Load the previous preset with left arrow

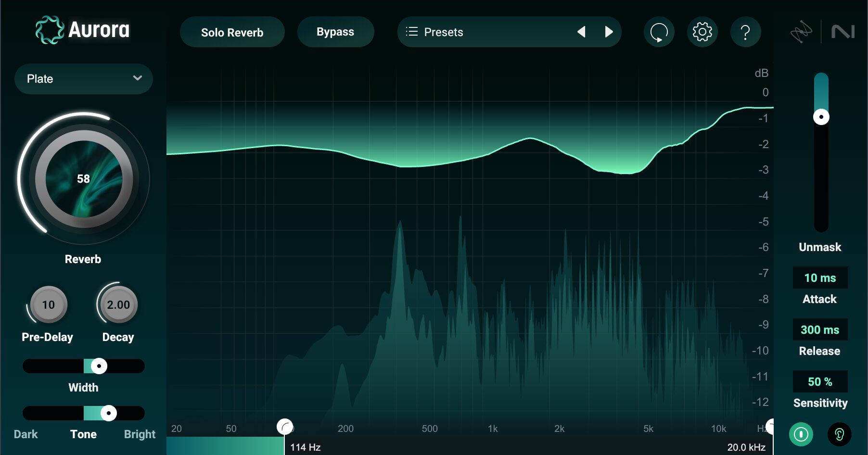point(581,32)
